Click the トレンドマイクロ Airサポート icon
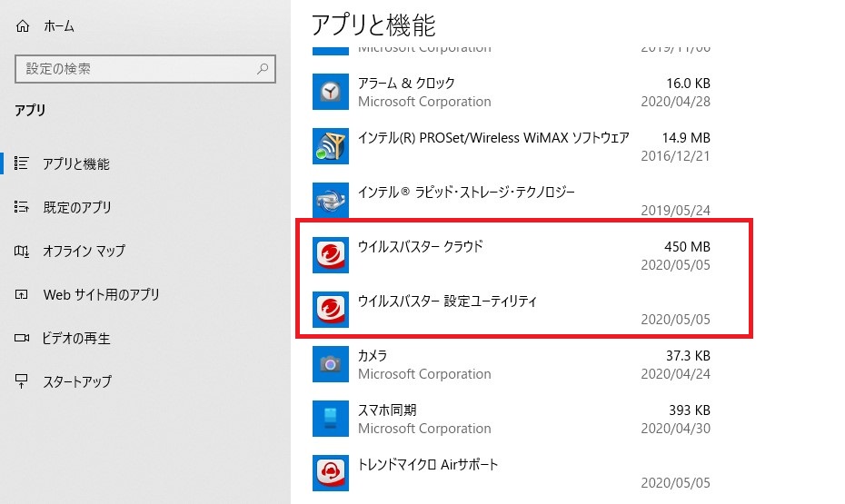 [331, 473]
